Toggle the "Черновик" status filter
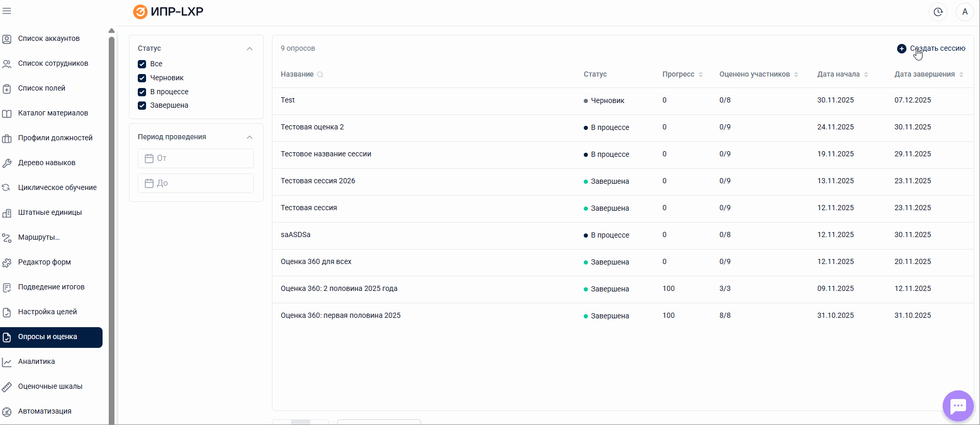 pyautogui.click(x=142, y=78)
